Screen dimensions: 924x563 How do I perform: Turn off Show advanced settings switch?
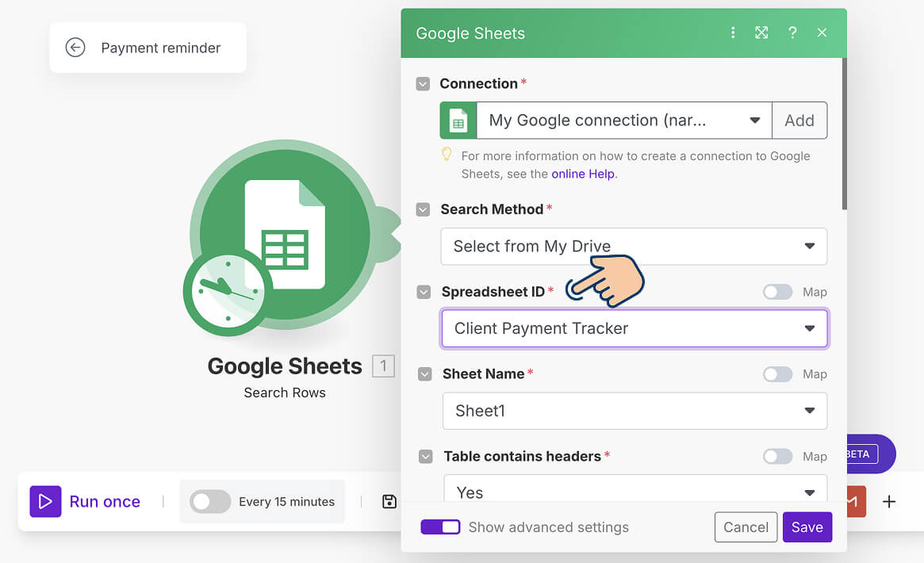coord(440,527)
